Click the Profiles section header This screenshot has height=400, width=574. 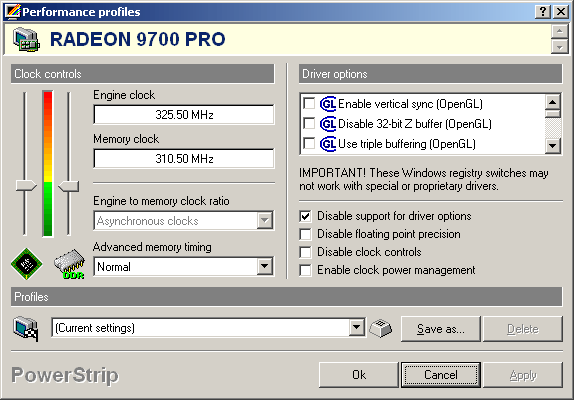pos(287,296)
